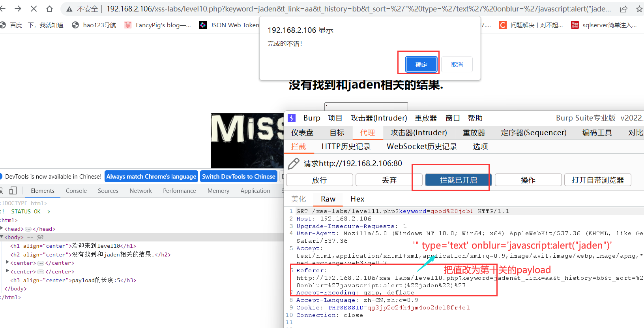Image resolution: width=644 pixels, height=328 pixels.
Task: Click the Burp Suite logo icon
Action: point(292,118)
